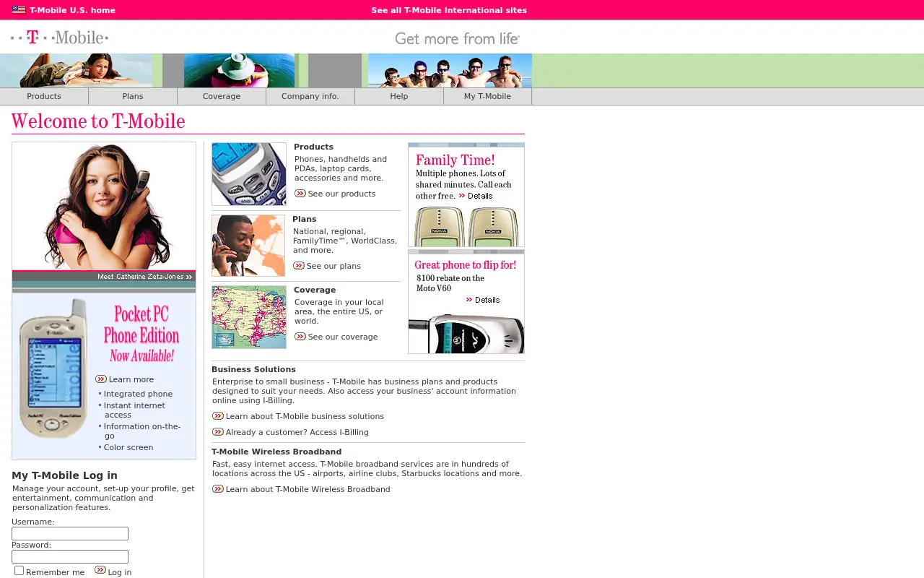
Task: Open the Company info. menu tab
Action: tap(310, 96)
